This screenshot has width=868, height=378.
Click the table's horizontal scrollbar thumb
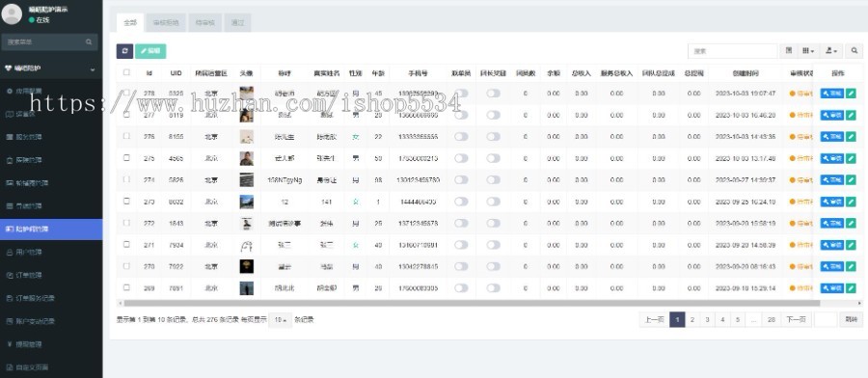[x=472, y=303]
